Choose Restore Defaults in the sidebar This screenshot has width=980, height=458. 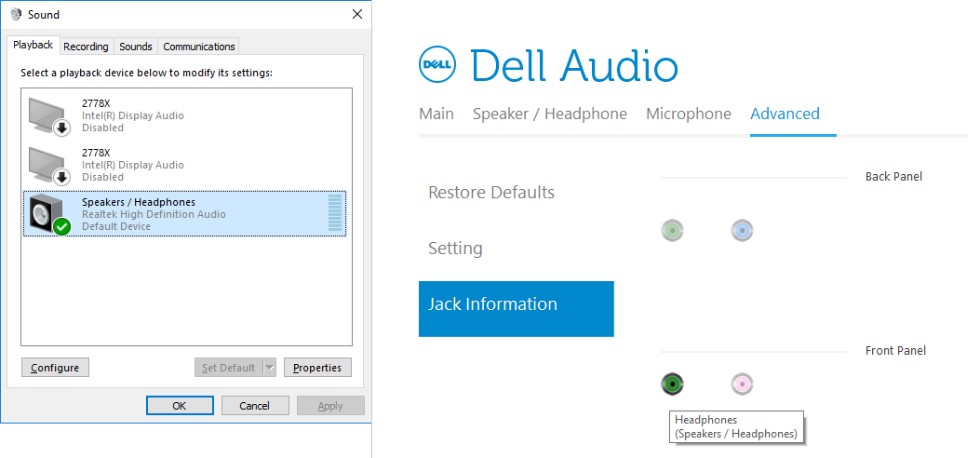tap(491, 192)
